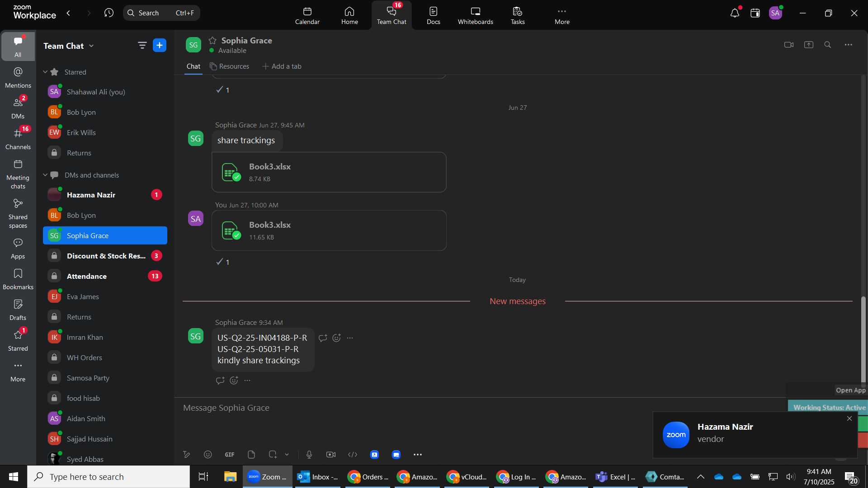Click the attach file icon in composer
This screenshot has width=868, height=488.
(251, 455)
